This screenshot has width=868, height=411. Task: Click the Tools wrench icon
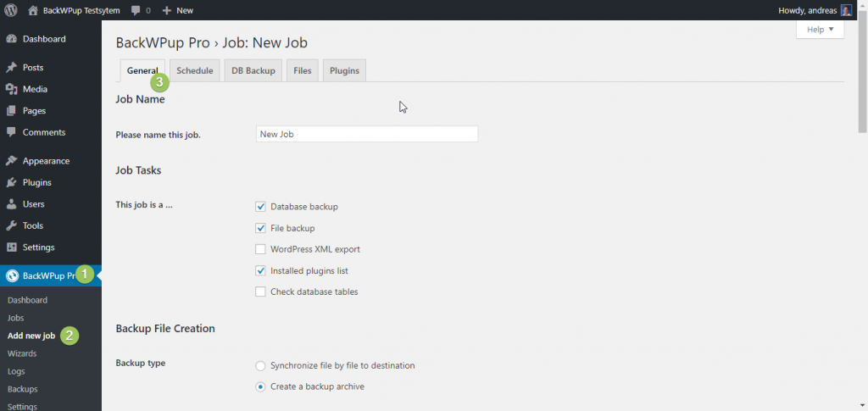(x=12, y=225)
